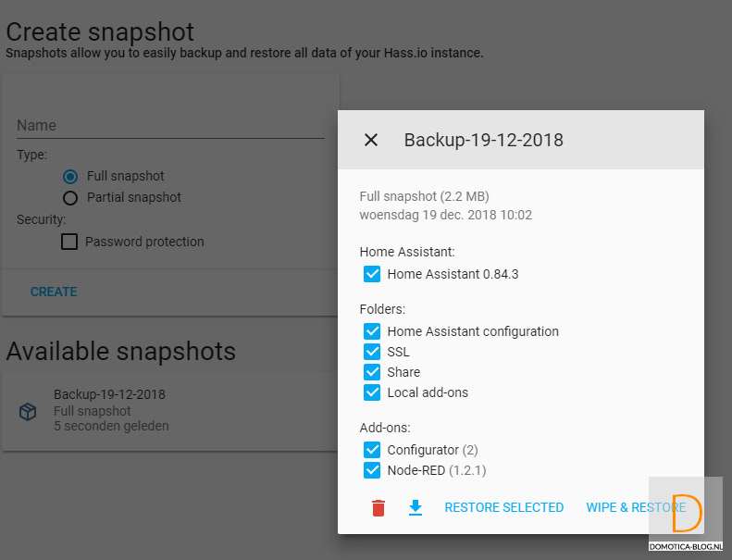Delete snapshot with red trash icon

(x=378, y=507)
